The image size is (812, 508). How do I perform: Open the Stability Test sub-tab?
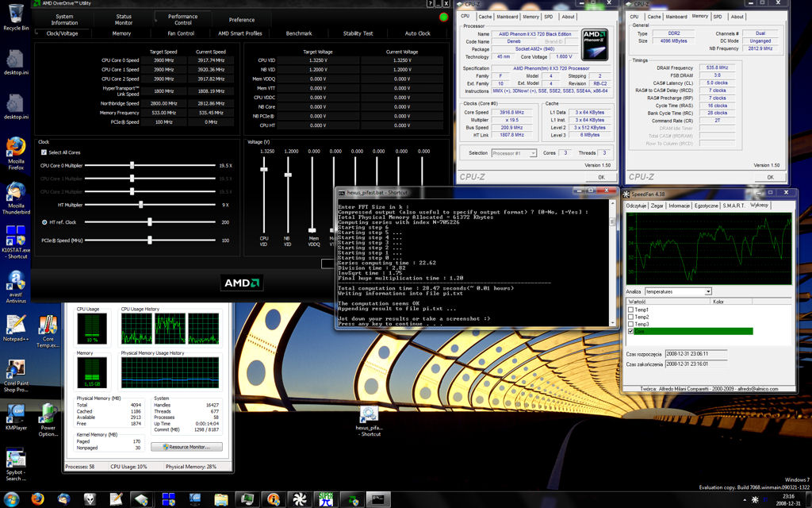358,33
